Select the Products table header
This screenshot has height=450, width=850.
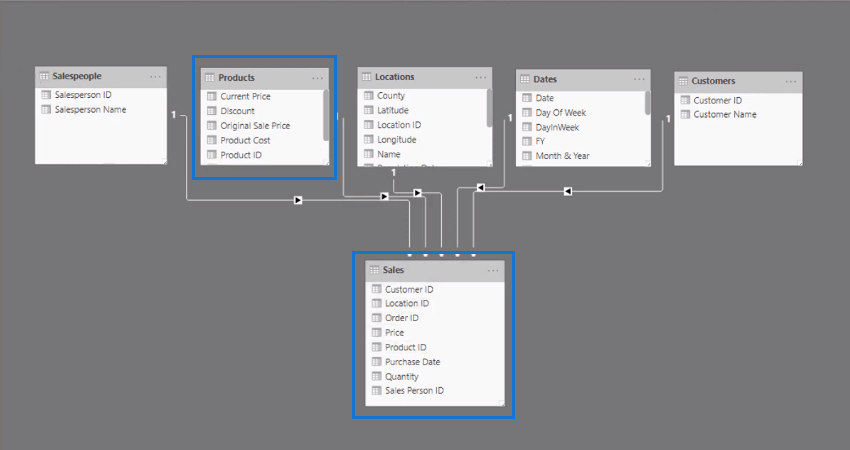[265, 78]
